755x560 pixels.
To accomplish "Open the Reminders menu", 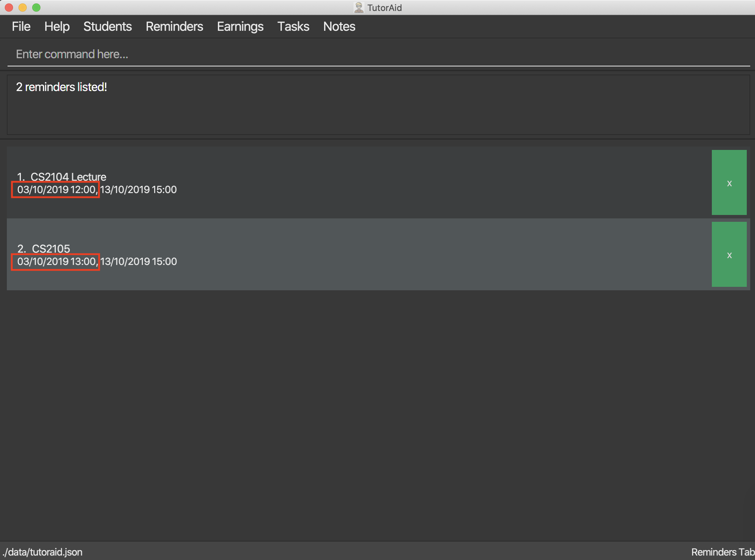I will 175,26.
